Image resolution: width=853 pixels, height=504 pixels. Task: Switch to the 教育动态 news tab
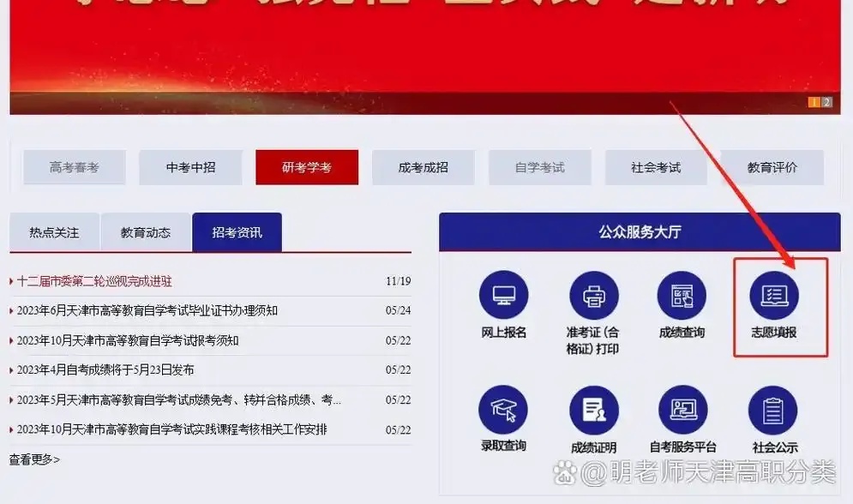point(146,232)
